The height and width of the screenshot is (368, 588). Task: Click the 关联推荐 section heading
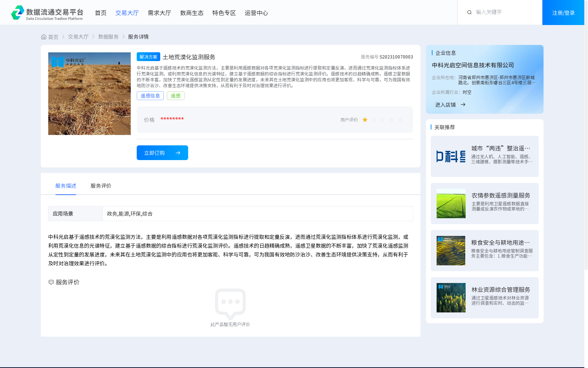tap(445, 127)
